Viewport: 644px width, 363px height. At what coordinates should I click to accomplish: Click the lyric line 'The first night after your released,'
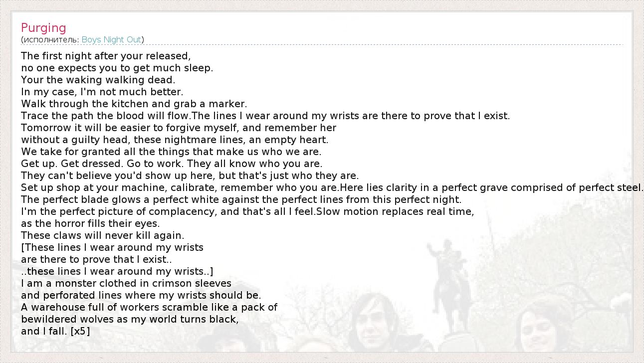(106, 56)
